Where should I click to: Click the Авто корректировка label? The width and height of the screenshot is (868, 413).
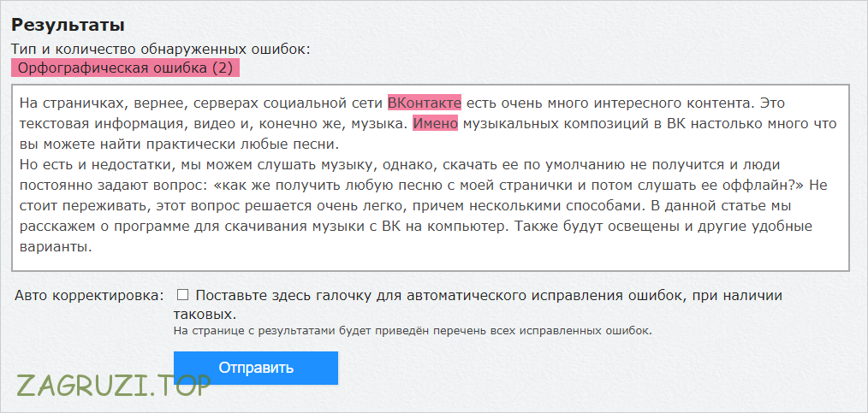[x=88, y=296]
